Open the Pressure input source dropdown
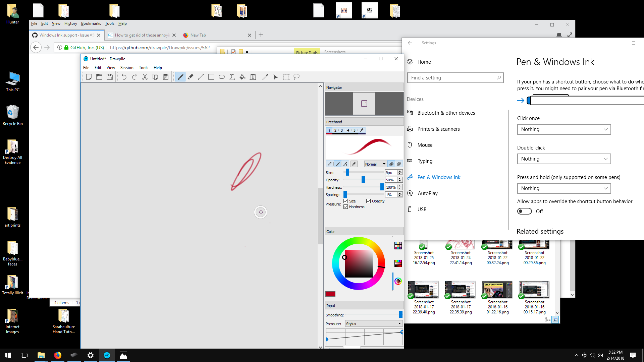Screen dimensions: 644x362 [373, 323]
